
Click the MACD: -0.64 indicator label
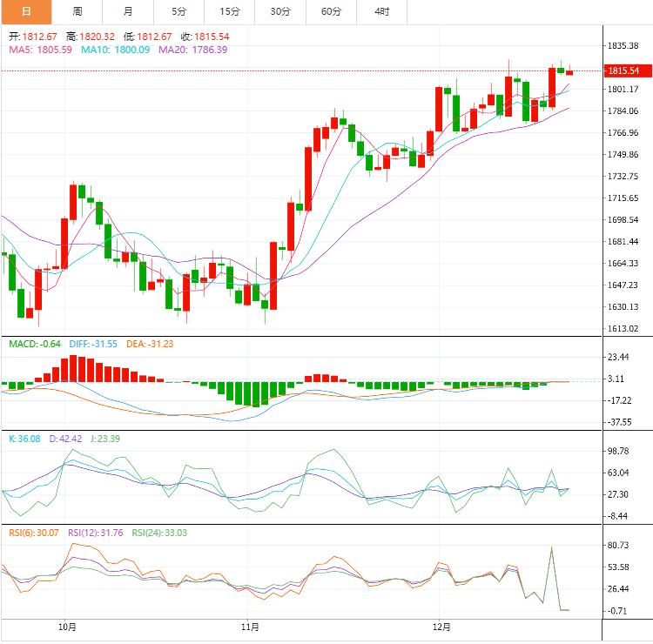coord(35,344)
